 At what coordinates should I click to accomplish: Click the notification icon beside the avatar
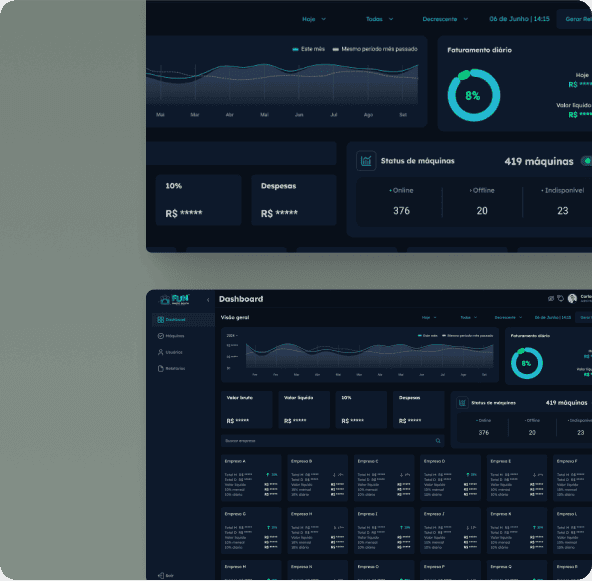[560, 299]
